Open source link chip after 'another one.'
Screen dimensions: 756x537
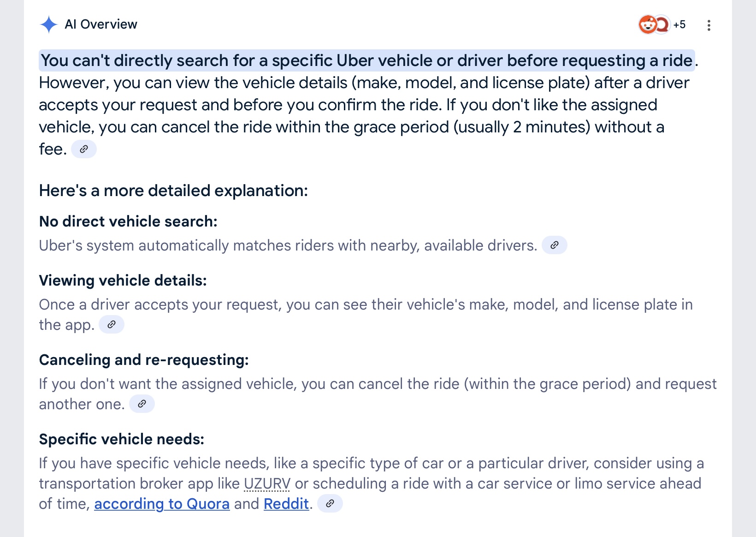coord(142,404)
